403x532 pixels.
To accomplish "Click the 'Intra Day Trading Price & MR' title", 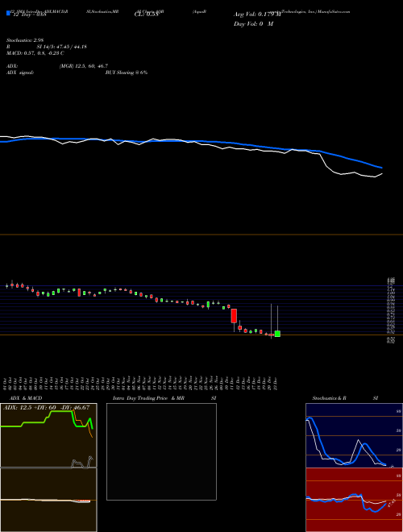I will tap(148, 398).
